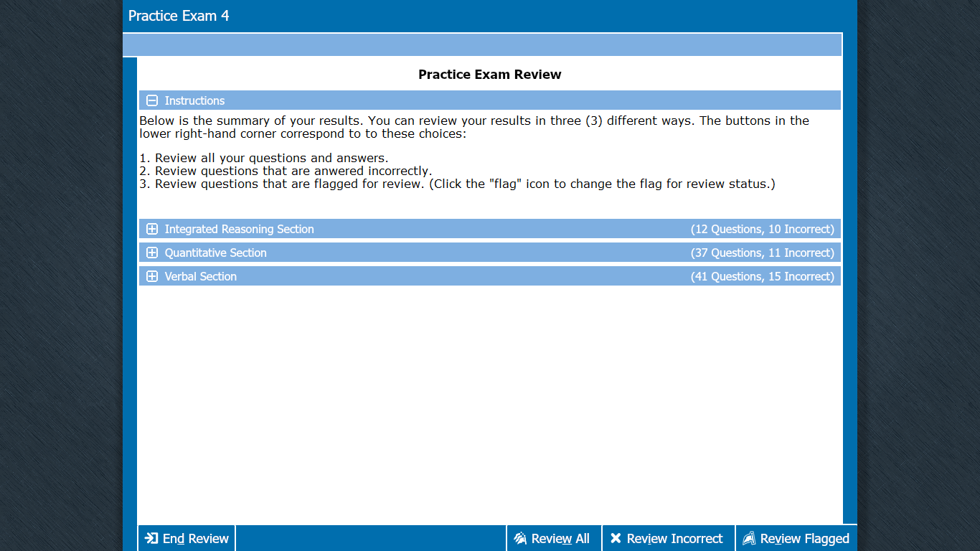Click the Instructions header label
Screen dimensions: 980x551
[194, 100]
